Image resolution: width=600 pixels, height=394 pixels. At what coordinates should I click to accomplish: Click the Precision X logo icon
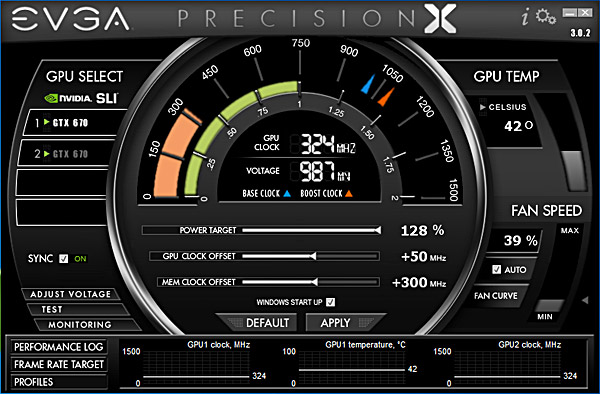(x=440, y=18)
